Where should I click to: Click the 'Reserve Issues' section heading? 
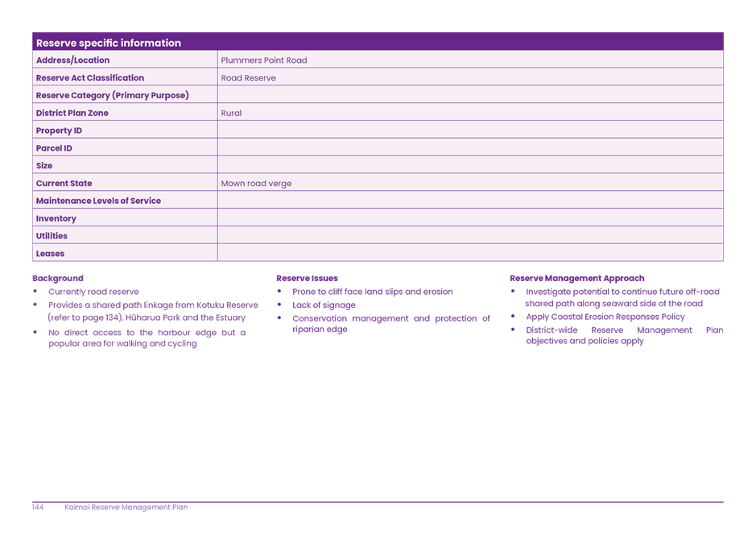[x=307, y=279]
